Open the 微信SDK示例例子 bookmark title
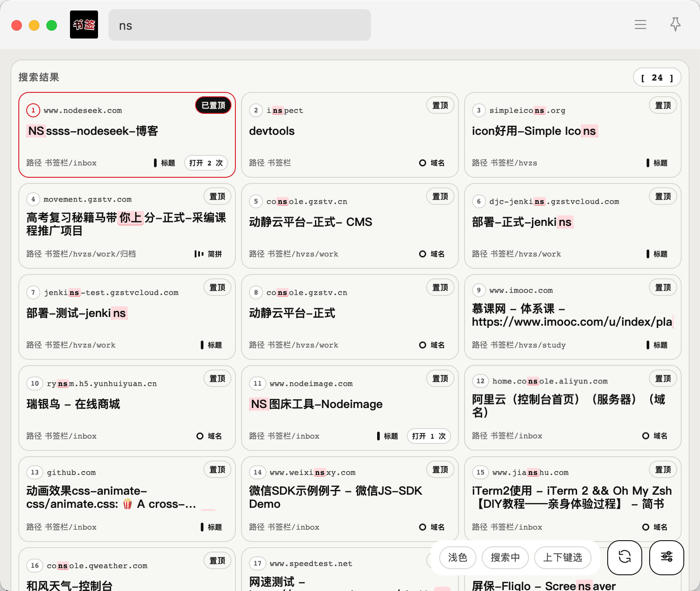The width and height of the screenshot is (700, 591). click(336, 497)
